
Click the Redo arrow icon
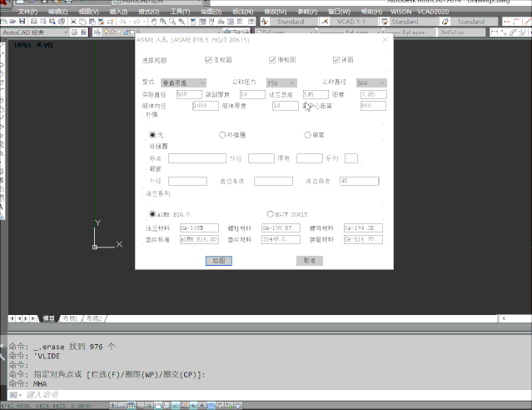[x=137, y=22]
